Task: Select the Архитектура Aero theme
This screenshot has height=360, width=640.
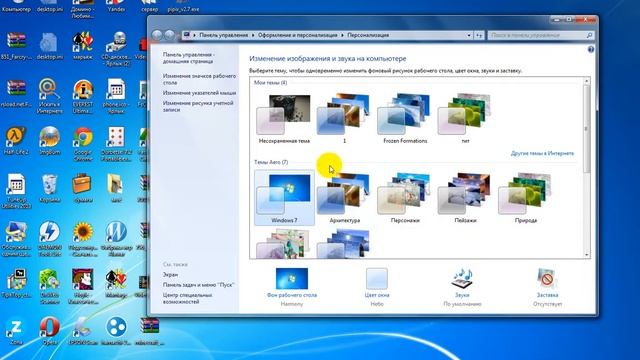Action: pos(344,198)
